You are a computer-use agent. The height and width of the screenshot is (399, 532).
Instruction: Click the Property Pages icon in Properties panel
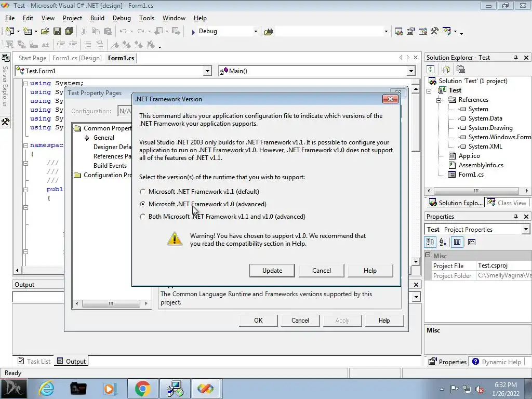pyautogui.click(x=472, y=242)
